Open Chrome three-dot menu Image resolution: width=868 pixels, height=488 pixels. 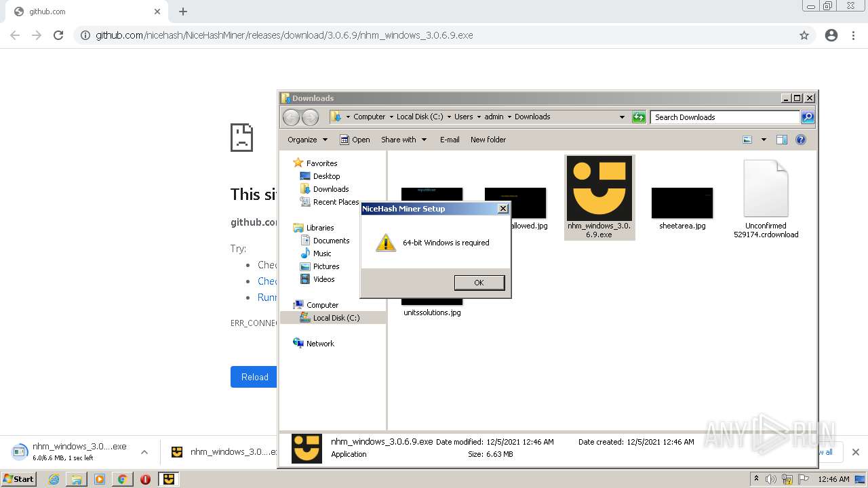853,35
